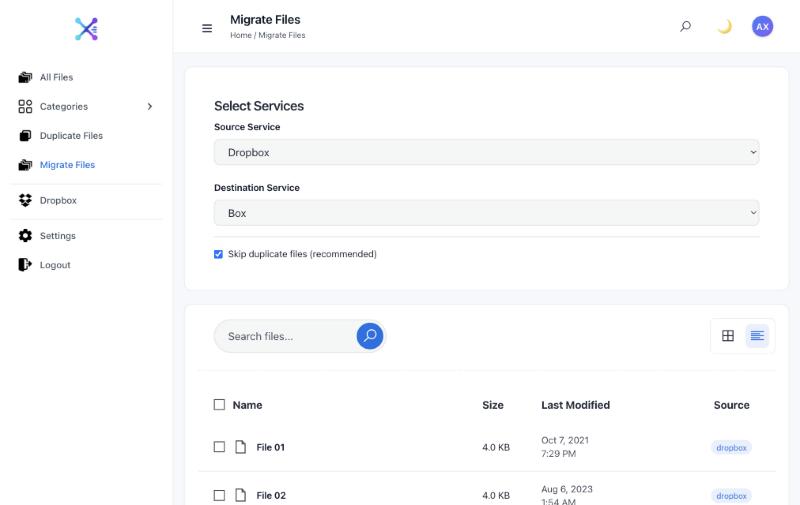Open Dropbox sidebar item
Screen dimensions: 800x505
pyautogui.click(x=58, y=200)
